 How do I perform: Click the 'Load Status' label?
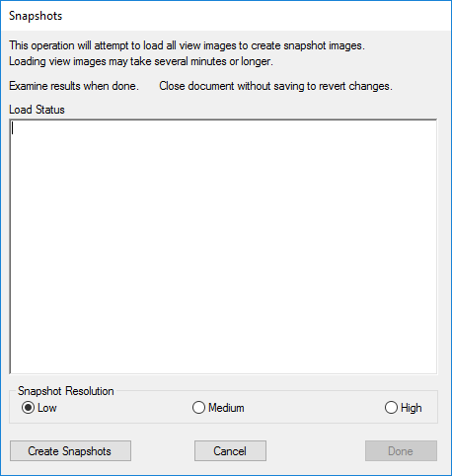pos(37,110)
